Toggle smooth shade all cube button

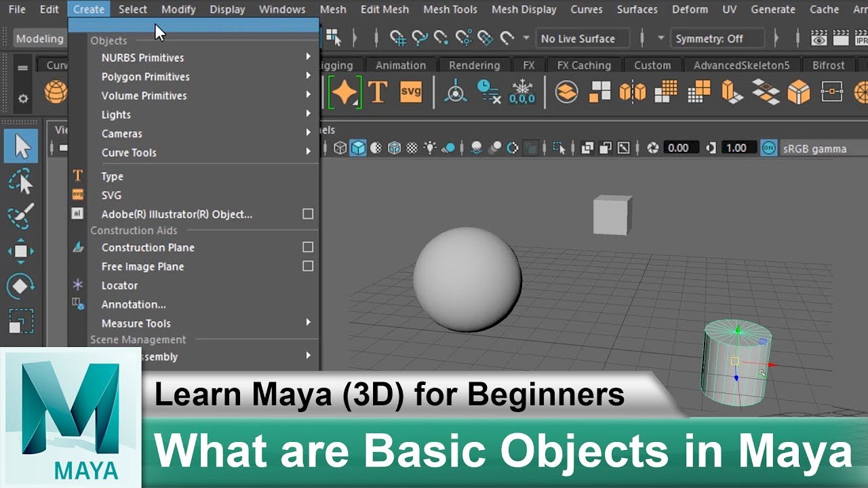tap(358, 148)
